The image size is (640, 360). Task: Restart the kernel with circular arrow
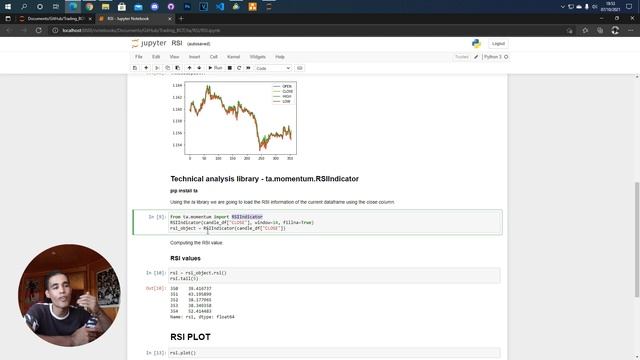tap(239, 68)
